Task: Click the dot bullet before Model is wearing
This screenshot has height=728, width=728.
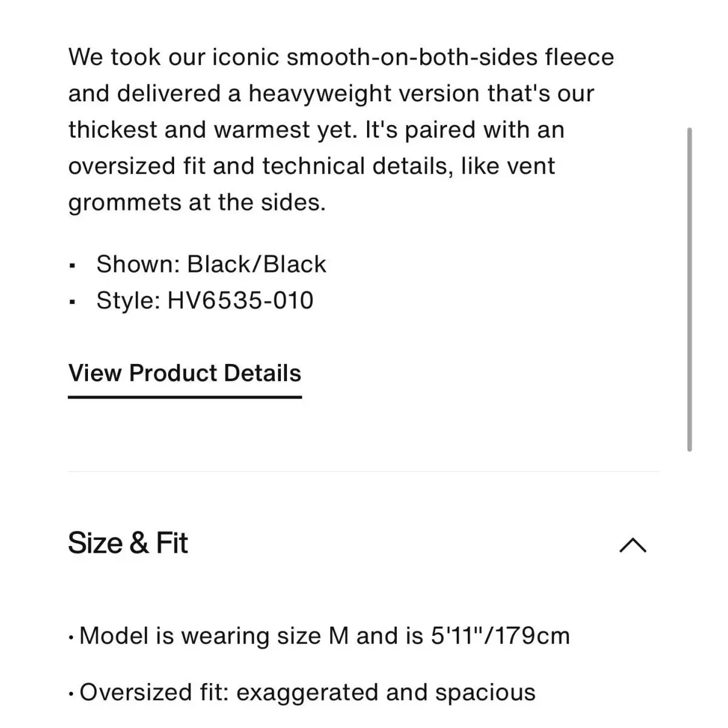Action: (72, 638)
